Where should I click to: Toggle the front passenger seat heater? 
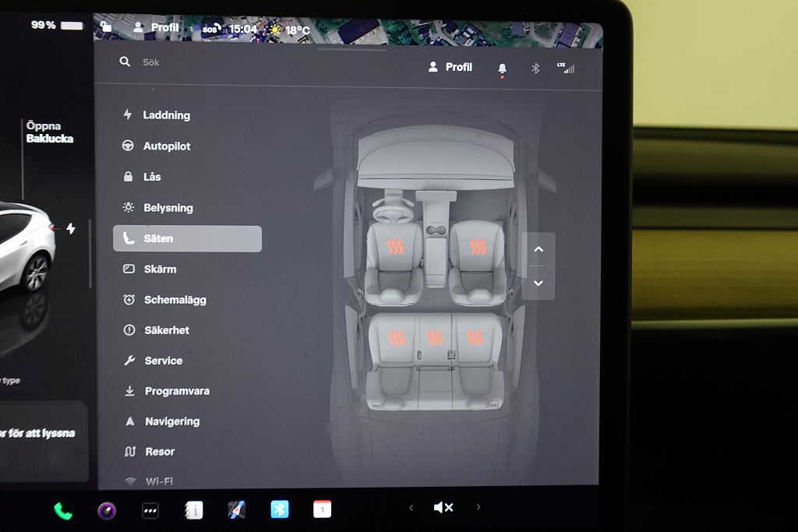click(x=478, y=248)
